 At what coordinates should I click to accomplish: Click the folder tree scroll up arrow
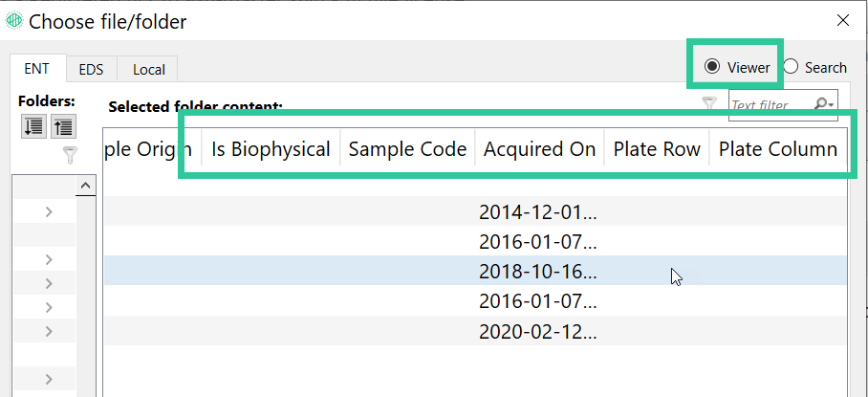(85, 186)
